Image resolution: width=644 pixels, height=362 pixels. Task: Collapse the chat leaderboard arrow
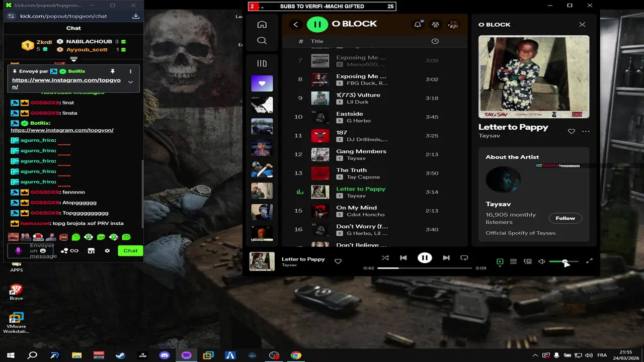[73, 59]
